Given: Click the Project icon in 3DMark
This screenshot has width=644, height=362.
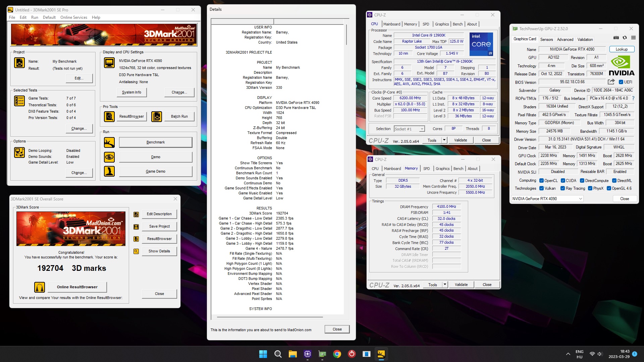Looking at the screenshot, I should pos(19,63).
